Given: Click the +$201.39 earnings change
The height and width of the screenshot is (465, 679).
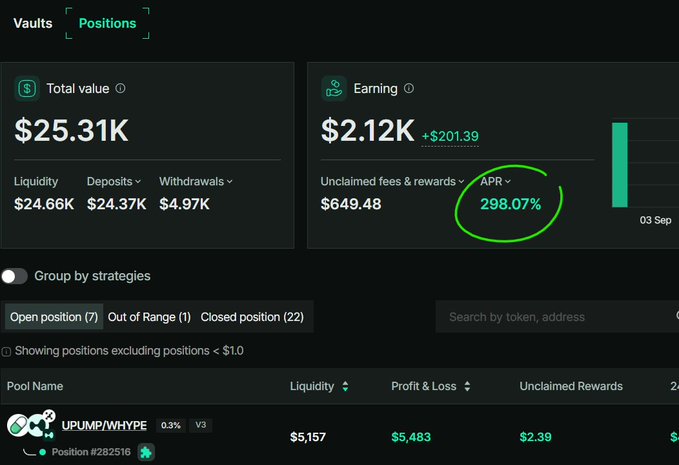Looking at the screenshot, I should 450,136.
